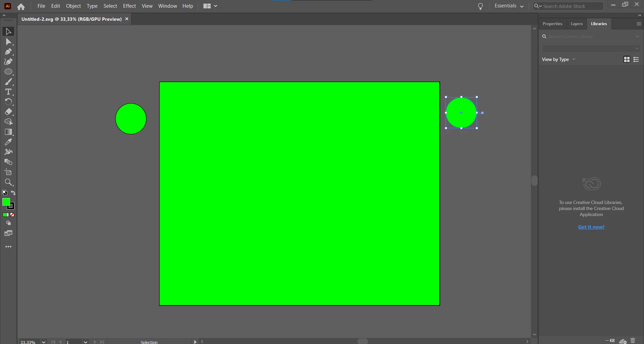Select the Selection tool arrow
Image resolution: width=644 pixels, height=344 pixels.
(8, 31)
